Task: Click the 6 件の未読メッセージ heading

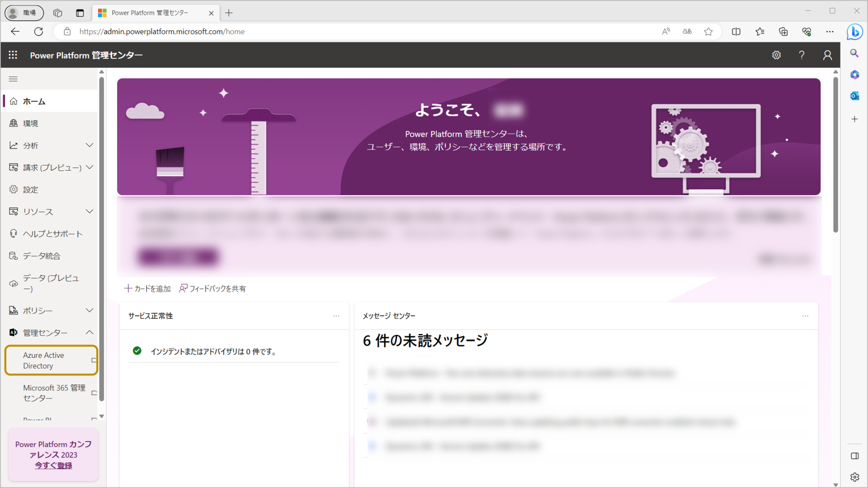Action: pyautogui.click(x=425, y=341)
